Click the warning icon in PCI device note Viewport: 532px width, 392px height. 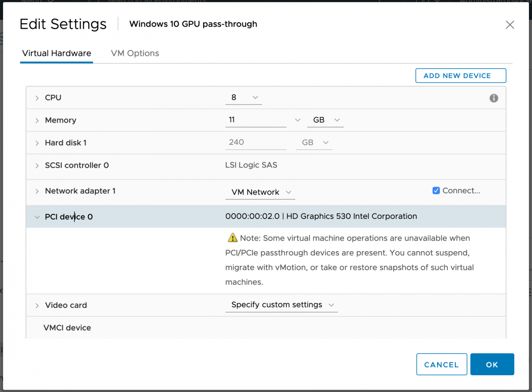[x=232, y=238]
